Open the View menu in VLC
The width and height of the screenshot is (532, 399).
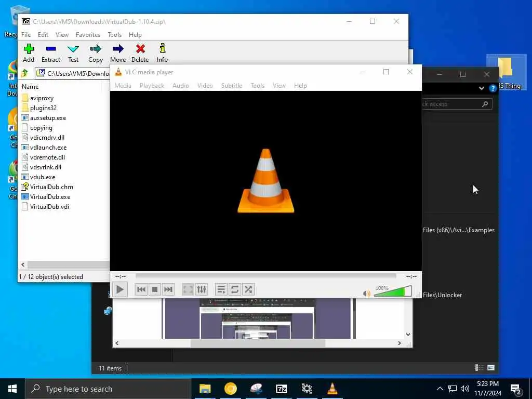[279, 86]
